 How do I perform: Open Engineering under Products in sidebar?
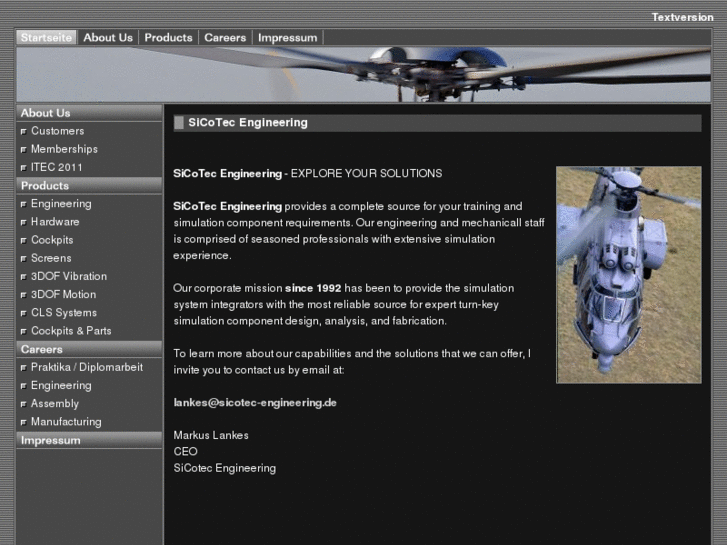(61, 204)
